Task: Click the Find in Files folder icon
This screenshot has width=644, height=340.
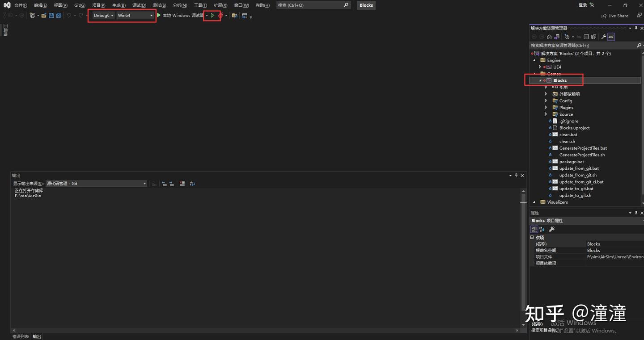Action: pyautogui.click(x=234, y=16)
